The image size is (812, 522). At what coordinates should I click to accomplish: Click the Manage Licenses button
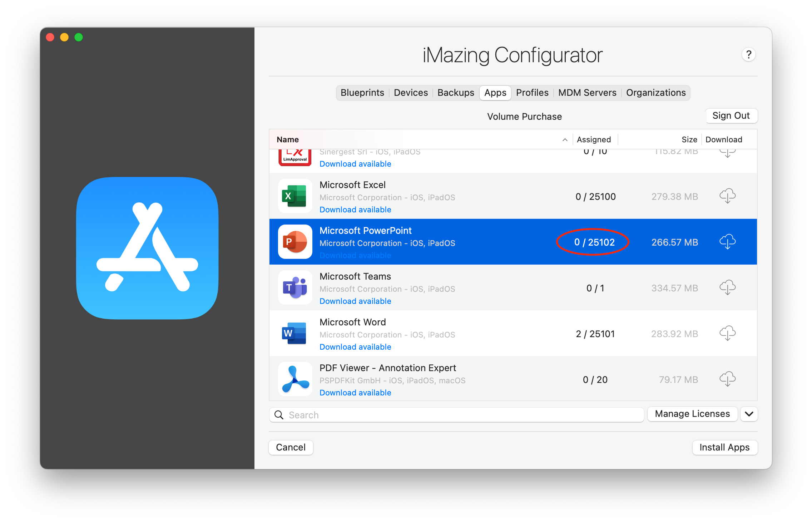pos(692,414)
